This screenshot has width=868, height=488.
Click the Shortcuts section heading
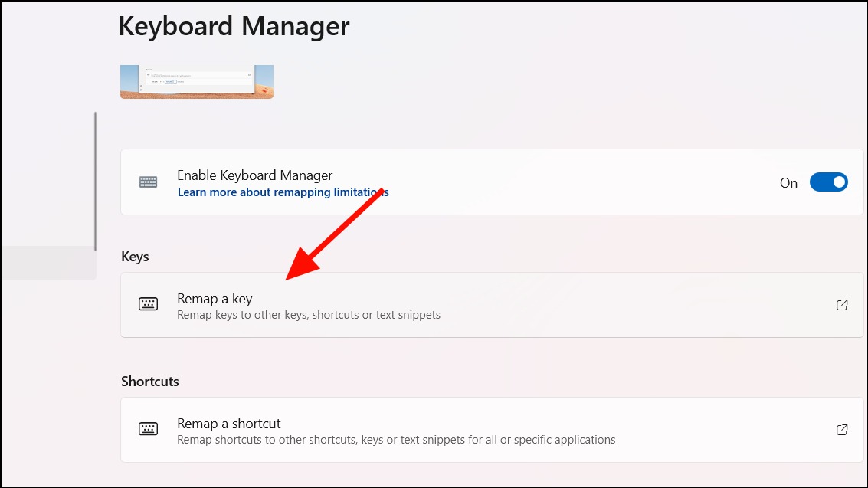tap(150, 382)
